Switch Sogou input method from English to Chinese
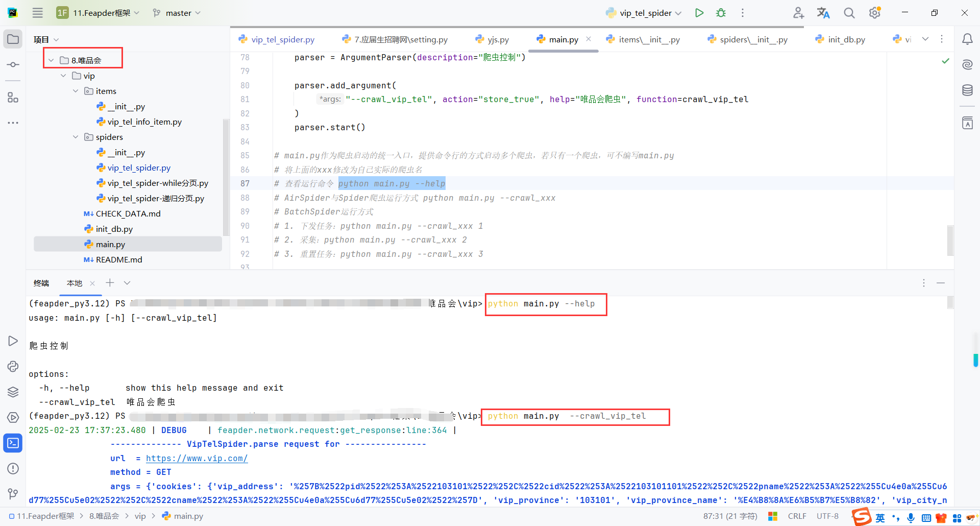980x526 pixels. coord(880,517)
